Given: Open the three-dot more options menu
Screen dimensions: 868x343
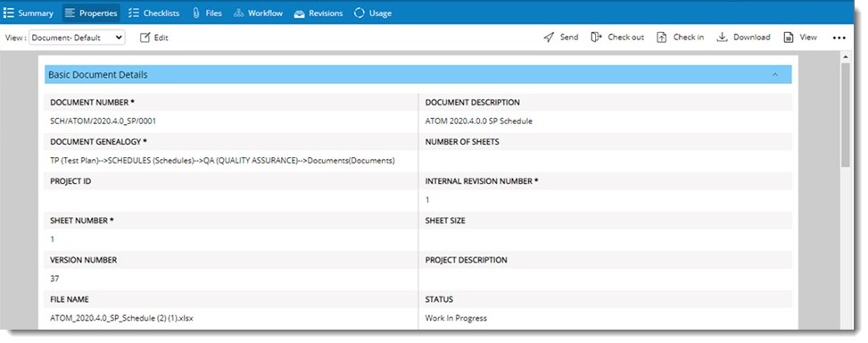Looking at the screenshot, I should (x=839, y=38).
